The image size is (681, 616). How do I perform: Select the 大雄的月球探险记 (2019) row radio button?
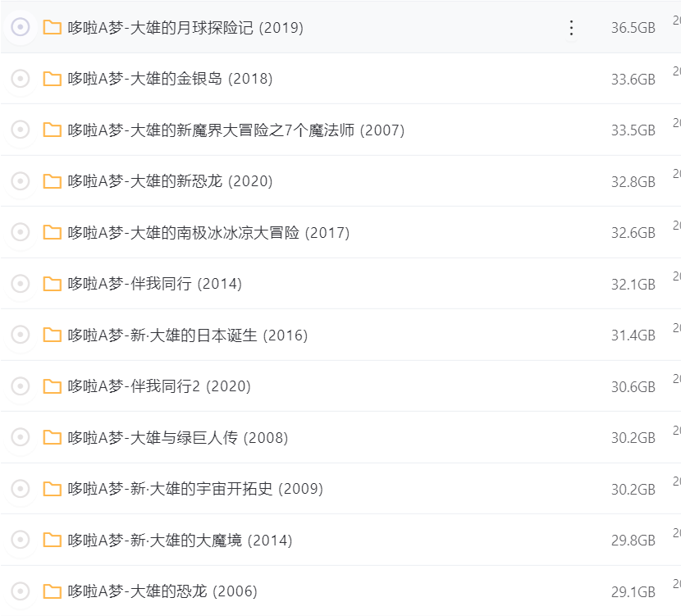click(x=20, y=27)
